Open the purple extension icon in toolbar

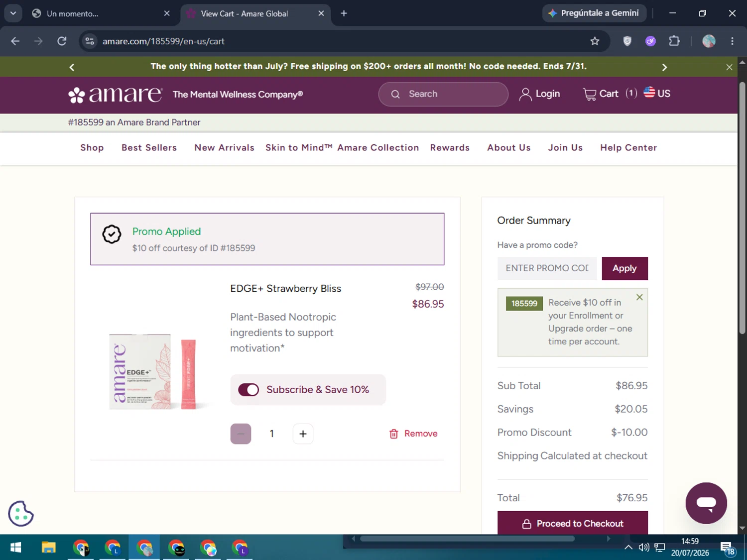click(x=650, y=41)
